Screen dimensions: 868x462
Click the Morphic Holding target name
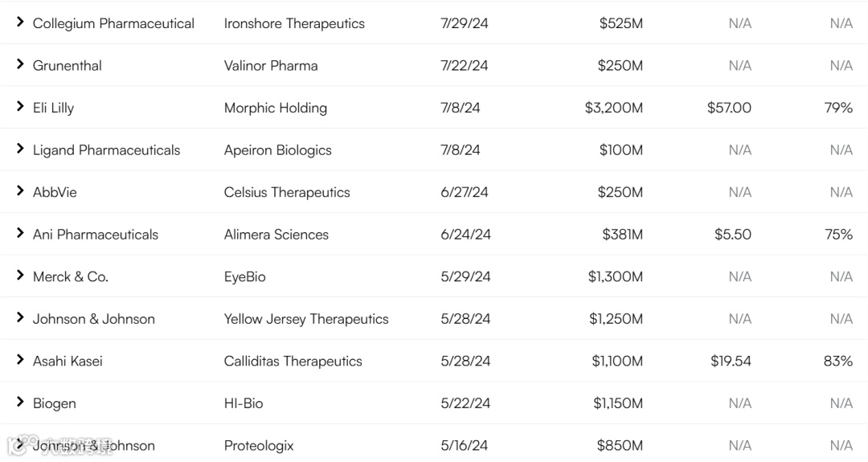pyautogui.click(x=276, y=108)
